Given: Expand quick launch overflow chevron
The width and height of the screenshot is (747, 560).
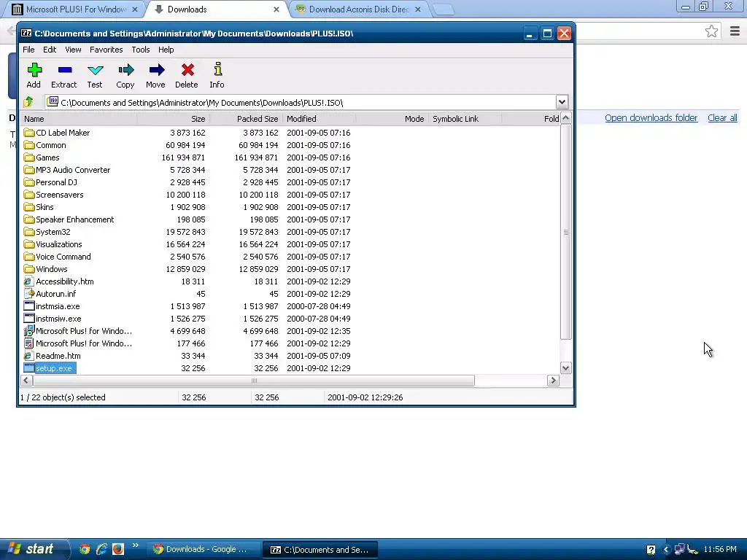Looking at the screenshot, I should tap(135, 545).
